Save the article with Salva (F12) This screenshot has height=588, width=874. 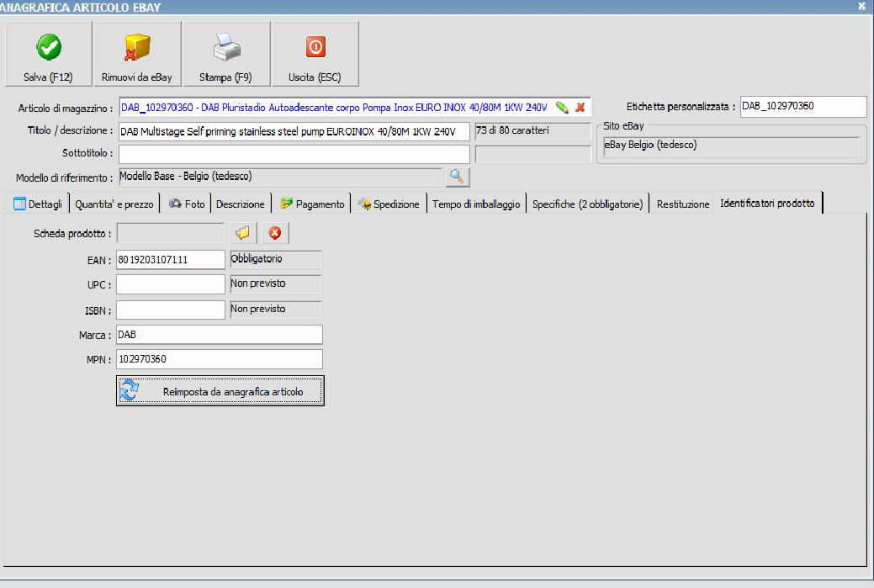pyautogui.click(x=49, y=54)
